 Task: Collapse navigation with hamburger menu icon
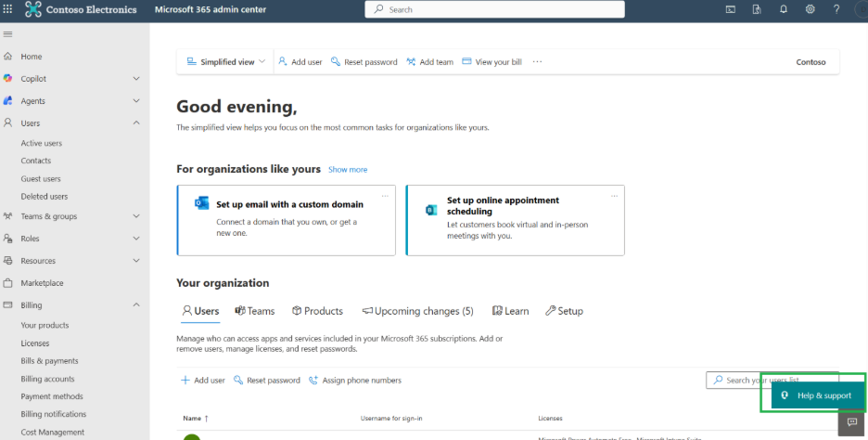click(x=7, y=34)
